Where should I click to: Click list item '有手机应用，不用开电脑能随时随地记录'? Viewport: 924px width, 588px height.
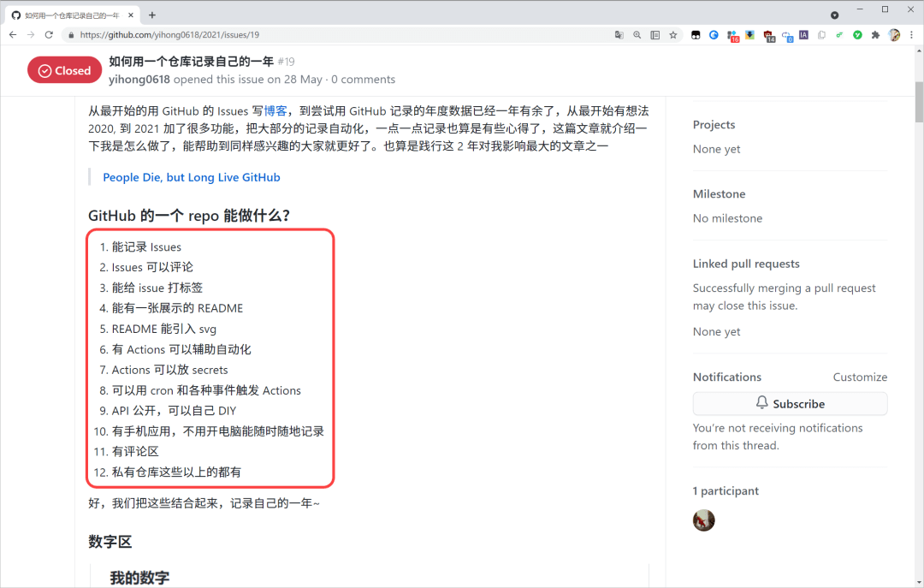[218, 431]
